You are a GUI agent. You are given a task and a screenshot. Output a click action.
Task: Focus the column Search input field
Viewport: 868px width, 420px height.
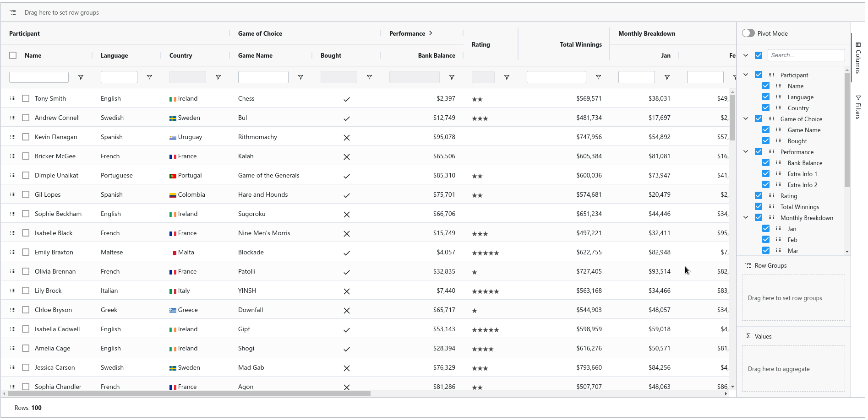pos(806,55)
